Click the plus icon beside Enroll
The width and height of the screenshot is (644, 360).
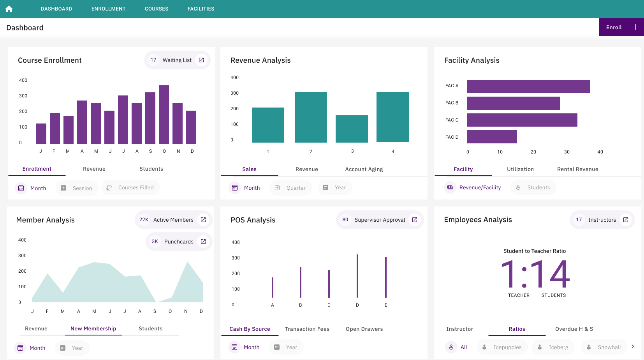[635, 27]
